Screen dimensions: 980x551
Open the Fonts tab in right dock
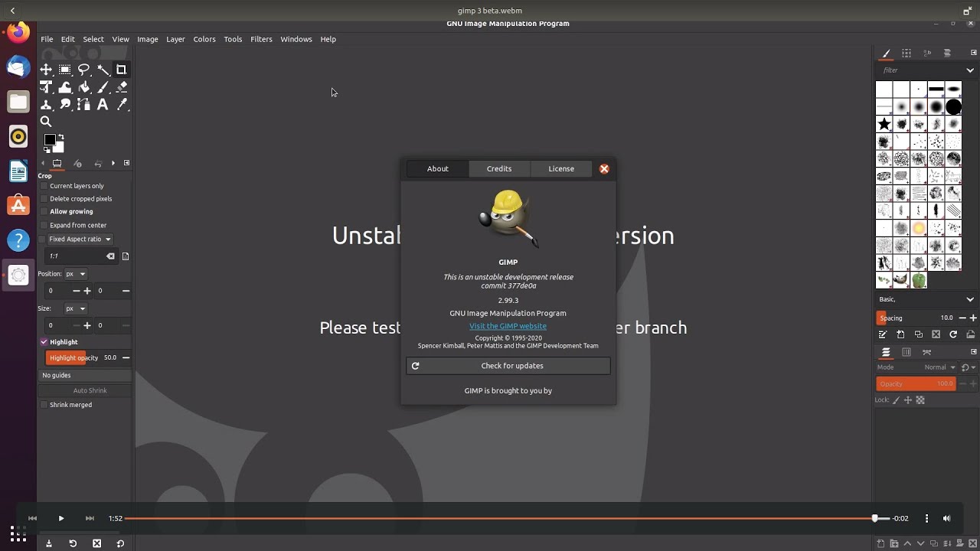click(927, 53)
